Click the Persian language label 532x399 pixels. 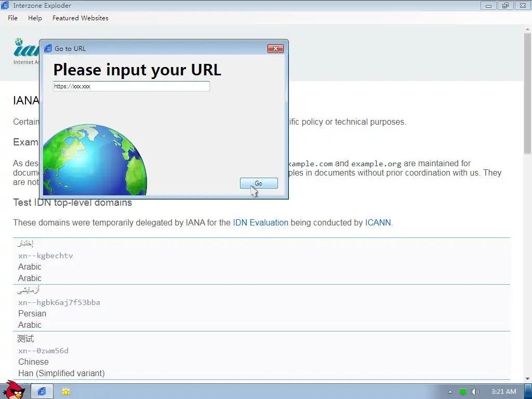click(32, 313)
